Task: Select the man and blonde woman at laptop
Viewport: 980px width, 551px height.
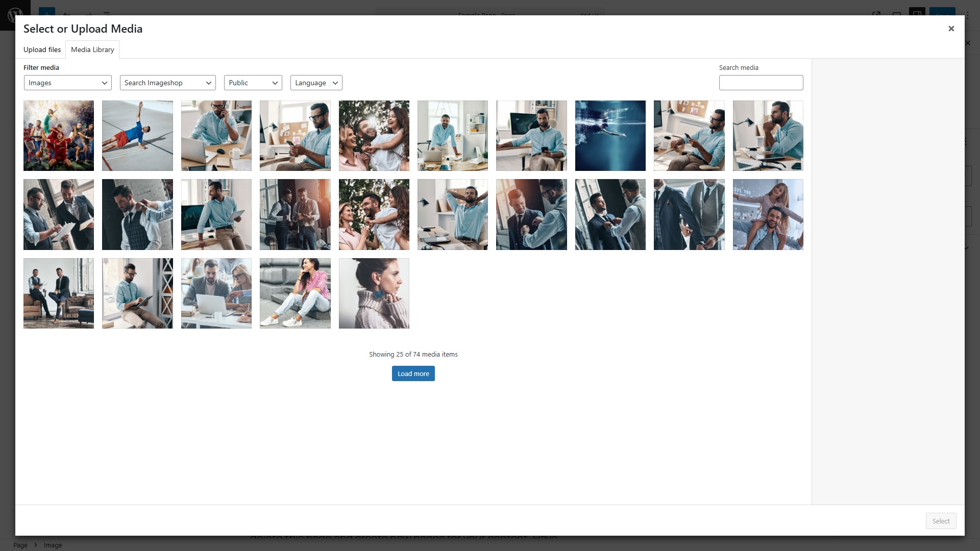Action: tap(216, 293)
